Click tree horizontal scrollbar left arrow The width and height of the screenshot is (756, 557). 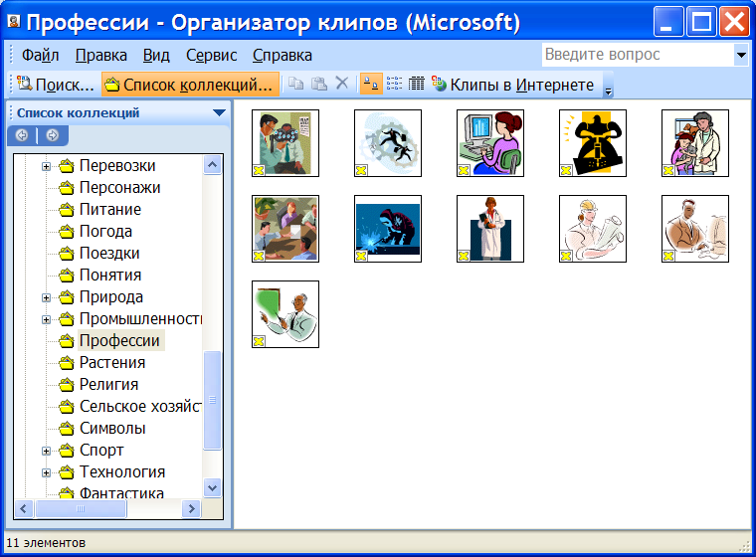[x=24, y=508]
